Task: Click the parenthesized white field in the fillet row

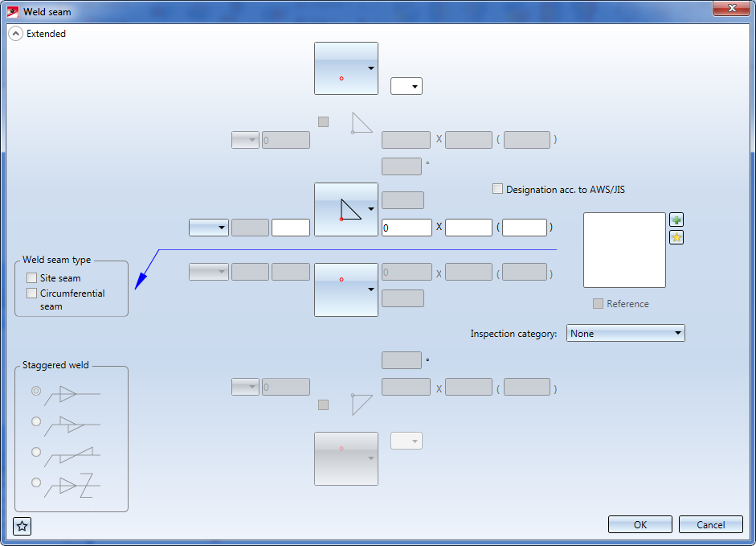Action: coord(525,228)
